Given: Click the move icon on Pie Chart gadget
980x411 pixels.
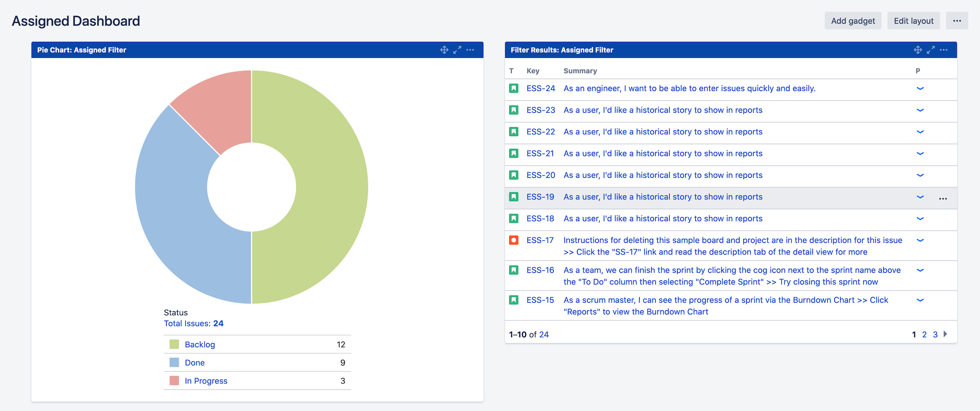Looking at the screenshot, I should 444,50.
